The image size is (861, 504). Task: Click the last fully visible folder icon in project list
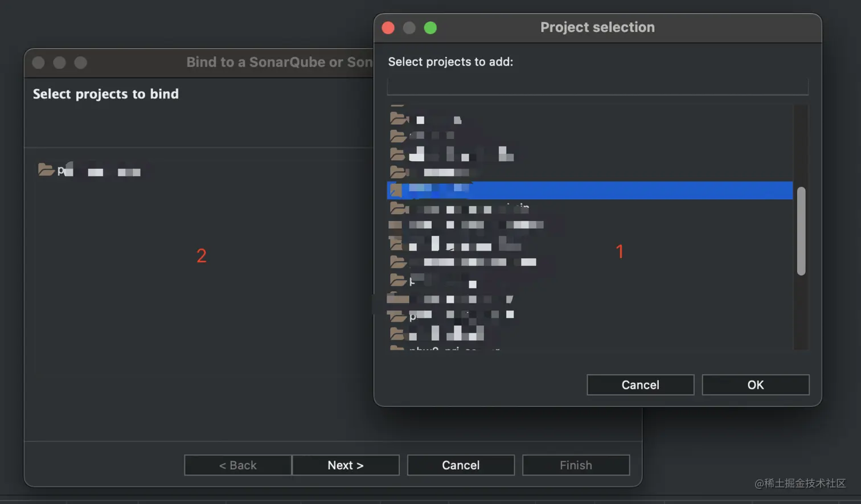point(397,333)
